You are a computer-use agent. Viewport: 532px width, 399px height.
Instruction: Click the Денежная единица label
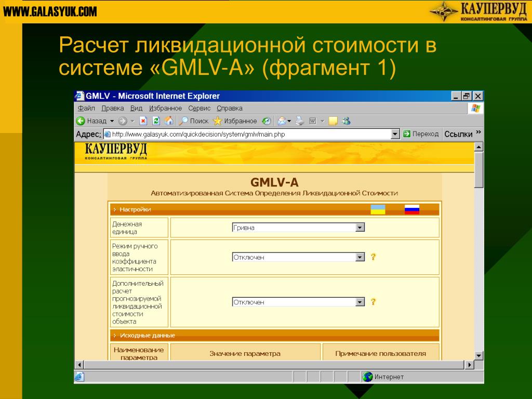pyautogui.click(x=127, y=228)
